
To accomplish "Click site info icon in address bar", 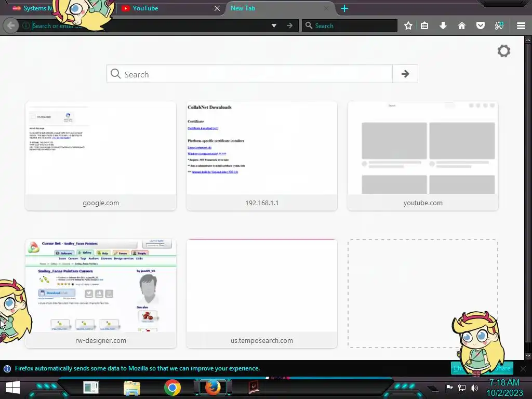I will (26, 26).
